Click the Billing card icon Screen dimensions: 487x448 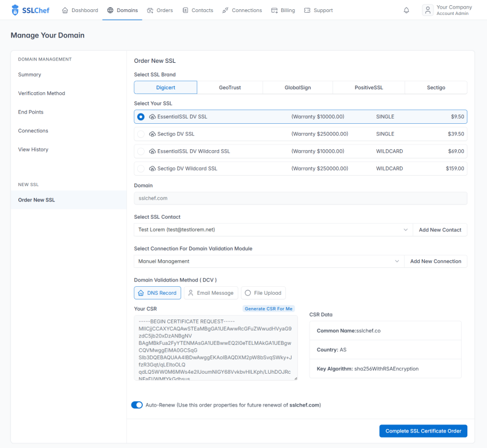pos(274,10)
